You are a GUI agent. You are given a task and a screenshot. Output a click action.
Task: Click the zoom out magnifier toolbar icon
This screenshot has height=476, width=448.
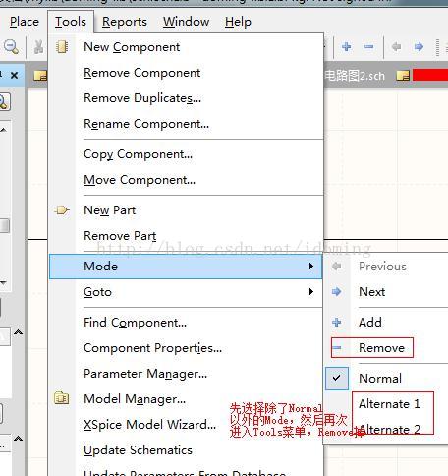tap(11, 47)
